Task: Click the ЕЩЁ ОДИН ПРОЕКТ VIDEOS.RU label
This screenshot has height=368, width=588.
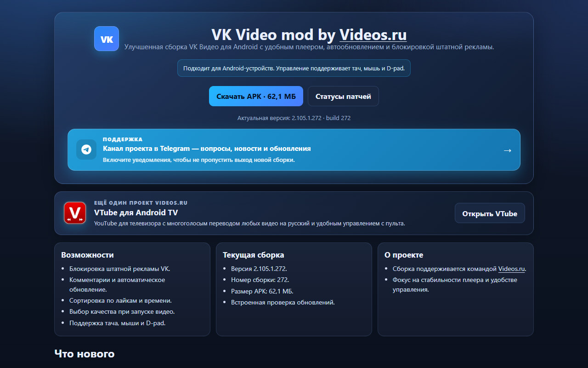Action: [x=141, y=203]
